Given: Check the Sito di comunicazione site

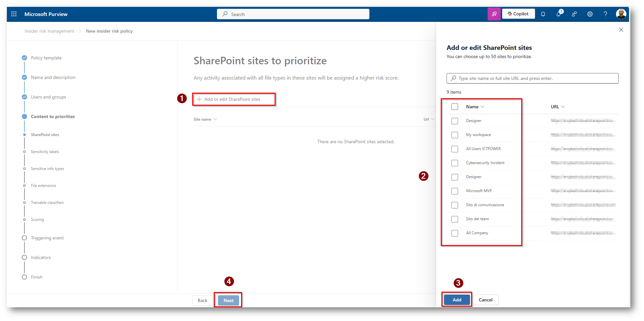Looking at the screenshot, I should [455, 205].
